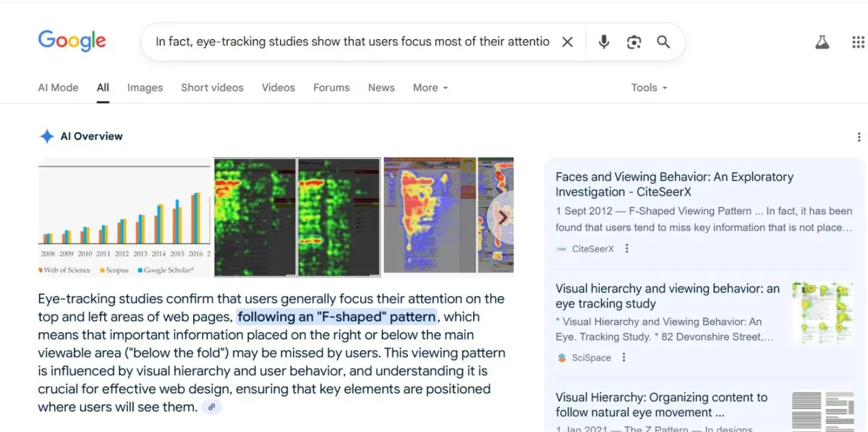Open the publication bar chart thumbnail
This screenshot has height=432, width=868.
pos(124,217)
